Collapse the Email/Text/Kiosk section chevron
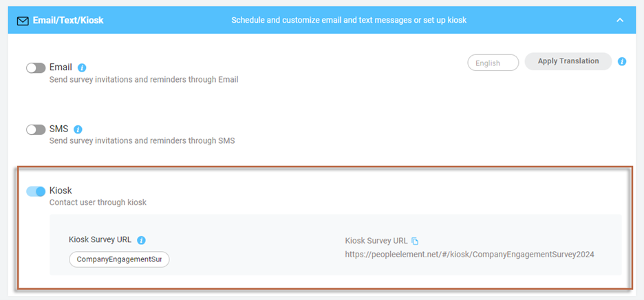The image size is (644, 300). 620,20
